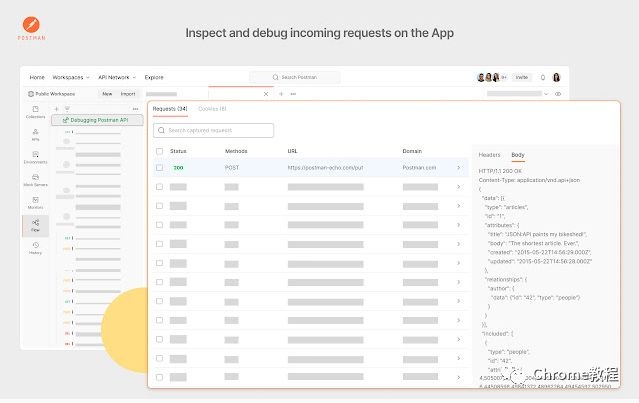Screen dimensions: 639x403
Task: Open the Mock Servers sidebar icon
Action: pos(35,180)
